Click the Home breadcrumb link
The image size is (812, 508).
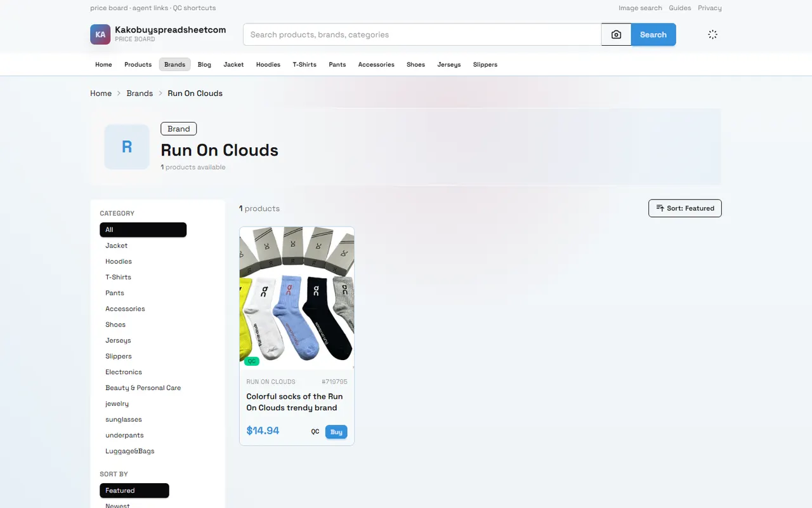(101, 93)
